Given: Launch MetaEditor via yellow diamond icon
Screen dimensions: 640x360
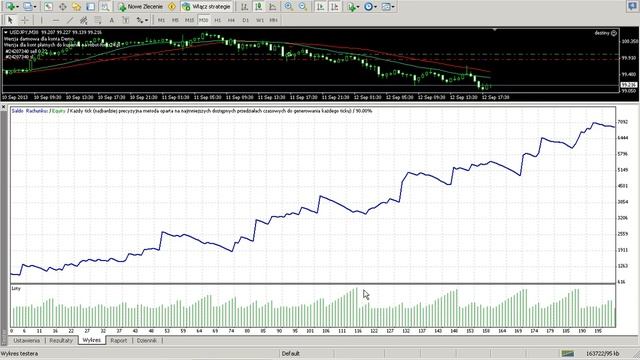Looking at the screenshot, I should pos(172,7).
